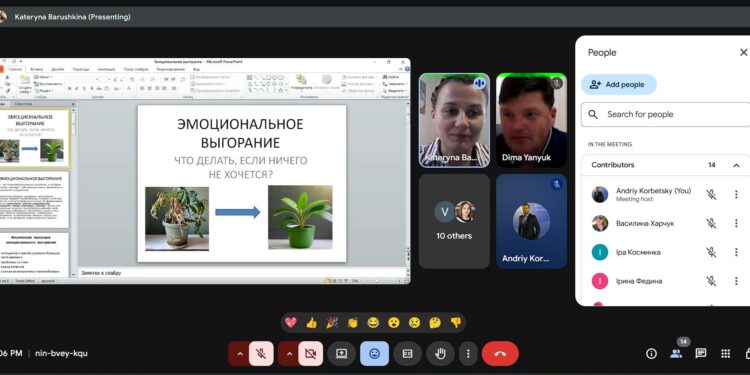Open more actions for Andriy Korbetsky (You)

tap(736, 195)
